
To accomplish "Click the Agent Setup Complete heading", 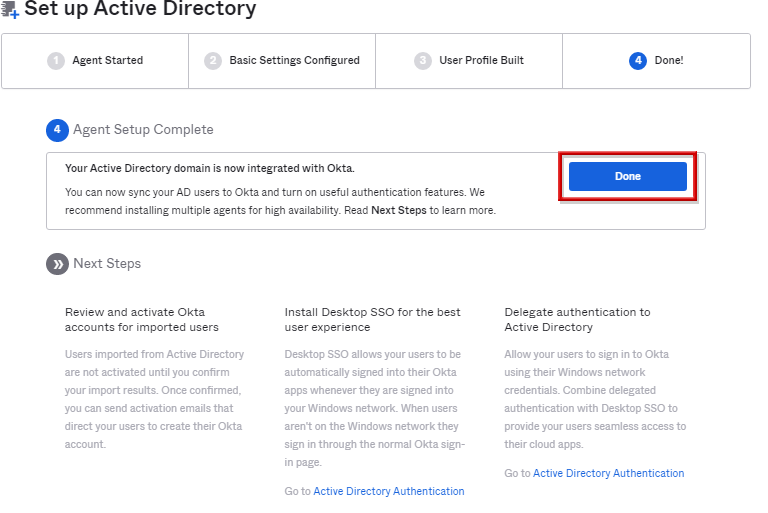I will 143,130.
